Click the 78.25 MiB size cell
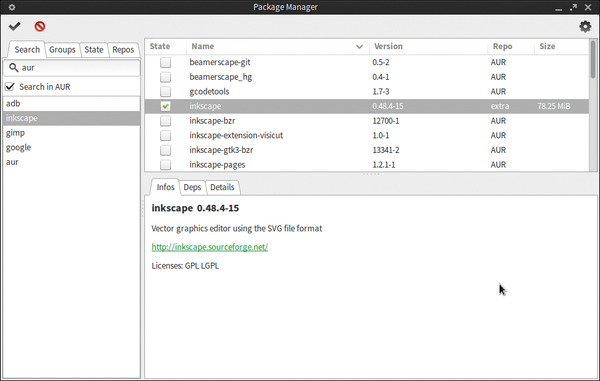The width and height of the screenshot is (600, 381). (554, 106)
